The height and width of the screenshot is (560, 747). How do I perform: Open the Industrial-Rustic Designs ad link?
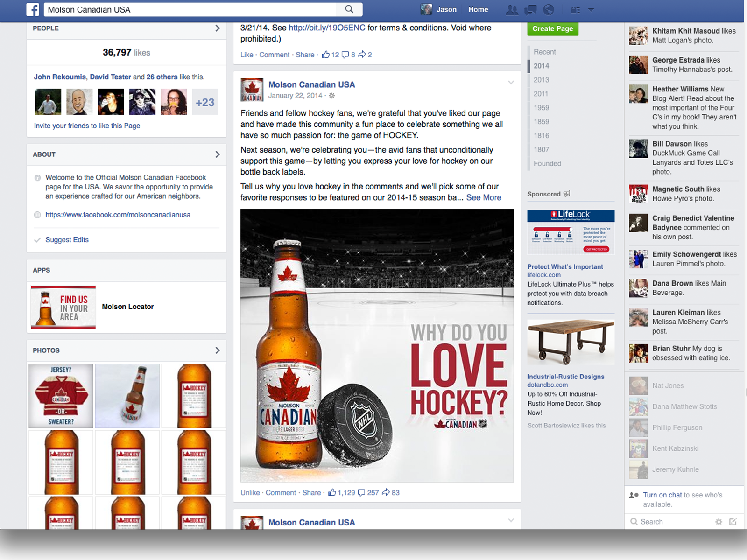566,377
